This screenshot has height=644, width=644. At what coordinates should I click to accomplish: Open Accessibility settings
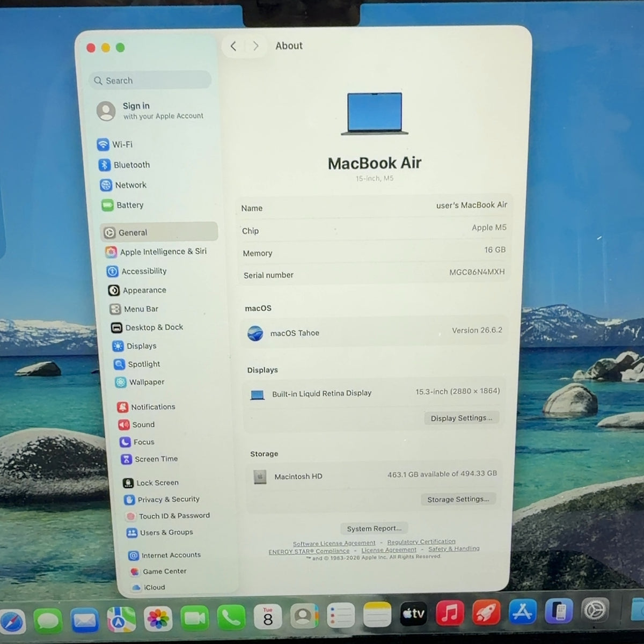[x=137, y=271]
